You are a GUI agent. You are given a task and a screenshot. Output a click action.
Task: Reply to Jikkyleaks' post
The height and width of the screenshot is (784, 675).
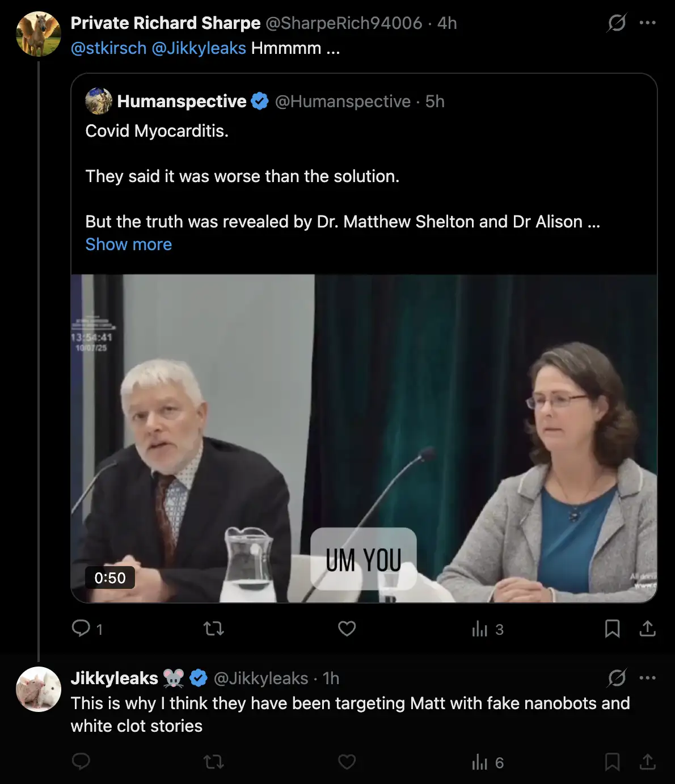pyautogui.click(x=81, y=762)
